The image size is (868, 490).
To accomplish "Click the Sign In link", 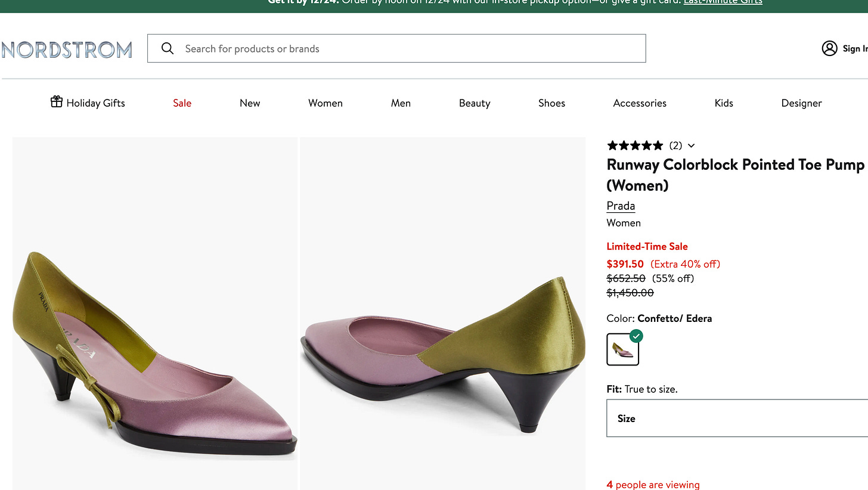I will (x=855, y=48).
